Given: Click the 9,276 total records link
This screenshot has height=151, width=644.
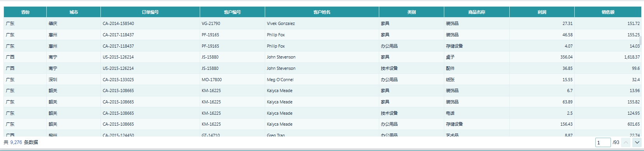Looking at the screenshot, I should coord(16,142).
